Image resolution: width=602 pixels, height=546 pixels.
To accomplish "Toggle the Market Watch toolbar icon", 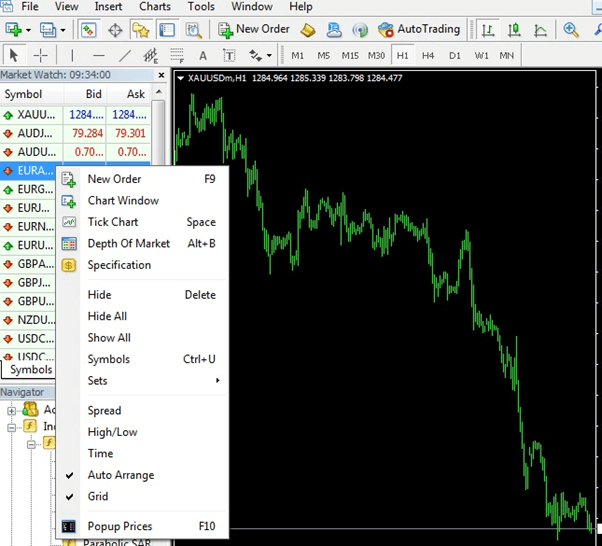I will click(89, 30).
